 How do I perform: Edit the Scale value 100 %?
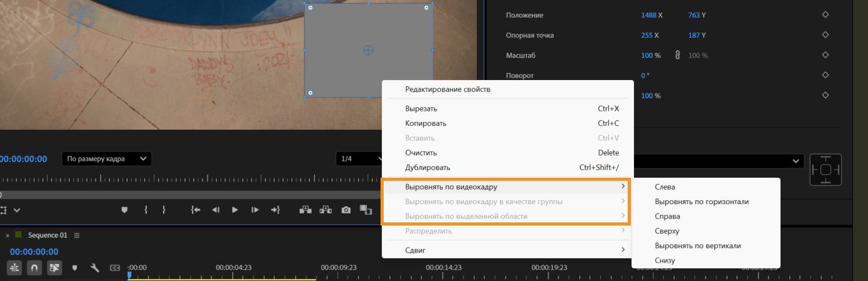(x=650, y=55)
